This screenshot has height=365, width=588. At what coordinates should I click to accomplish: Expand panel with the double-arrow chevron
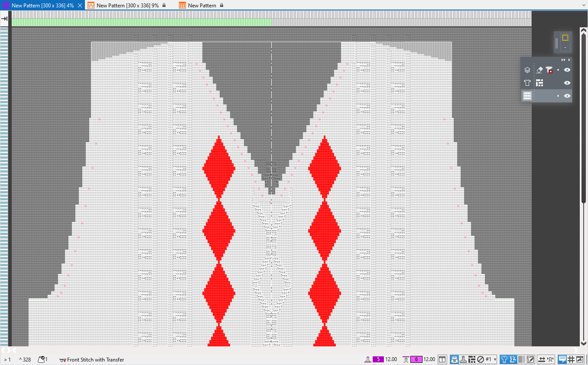(x=563, y=60)
